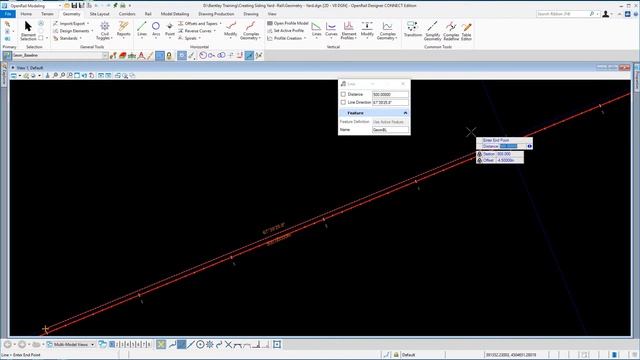Viewport: 640px width, 360px height.
Task: Select the vertical Curves tool
Action: (331, 29)
